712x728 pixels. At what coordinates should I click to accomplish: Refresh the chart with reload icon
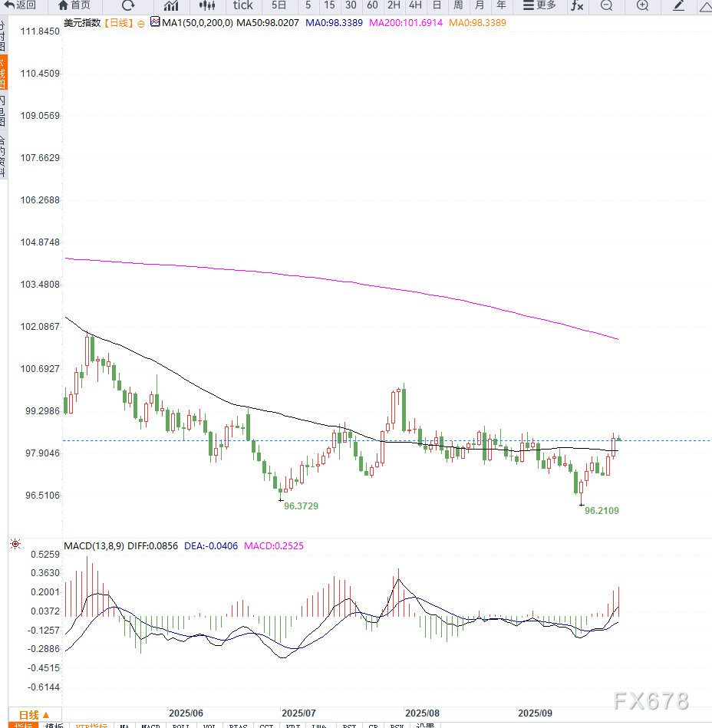[128, 5]
